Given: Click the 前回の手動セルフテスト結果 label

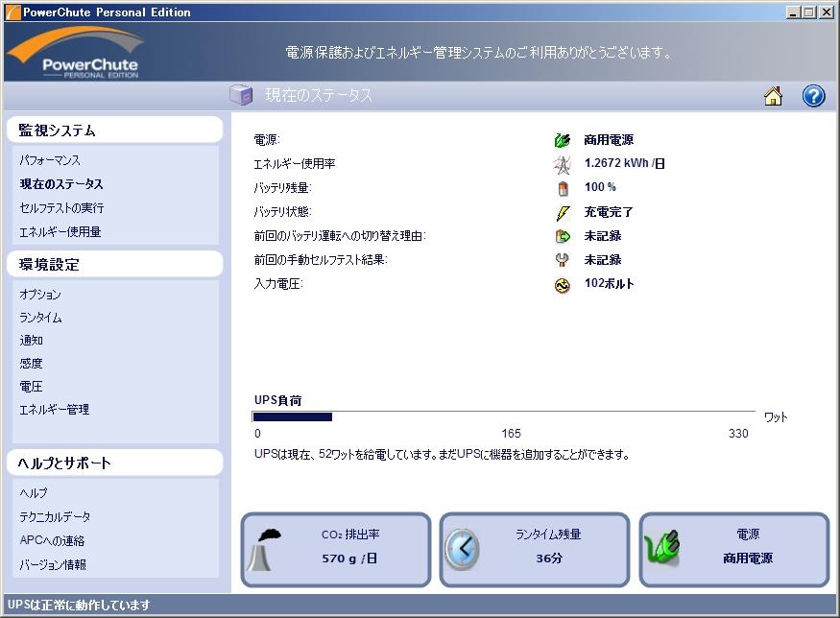Looking at the screenshot, I should click(x=321, y=260).
